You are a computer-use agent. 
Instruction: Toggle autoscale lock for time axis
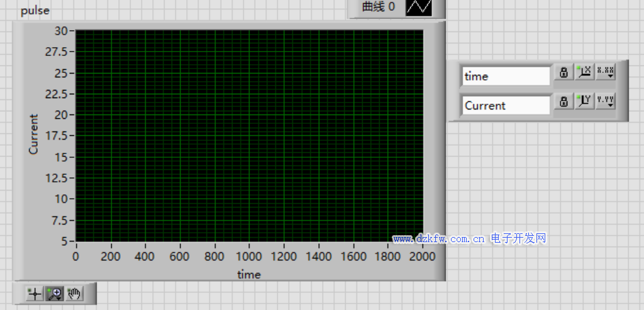563,72
